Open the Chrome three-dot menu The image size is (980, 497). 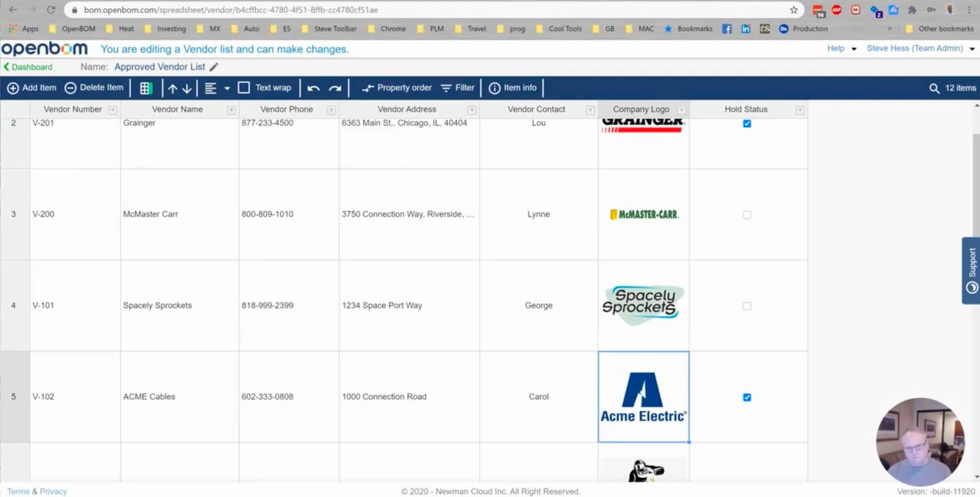969,10
